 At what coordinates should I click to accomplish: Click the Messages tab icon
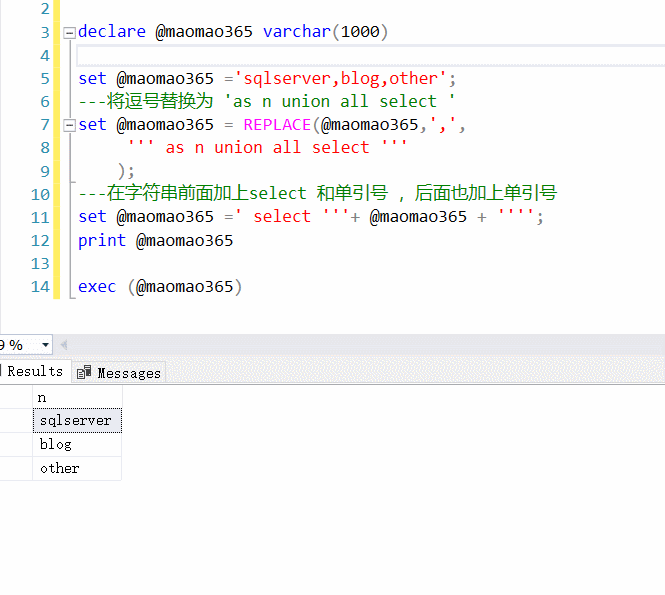coord(87,373)
